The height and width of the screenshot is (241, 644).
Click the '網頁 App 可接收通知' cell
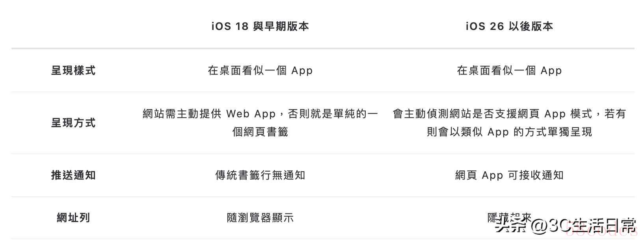click(x=509, y=175)
